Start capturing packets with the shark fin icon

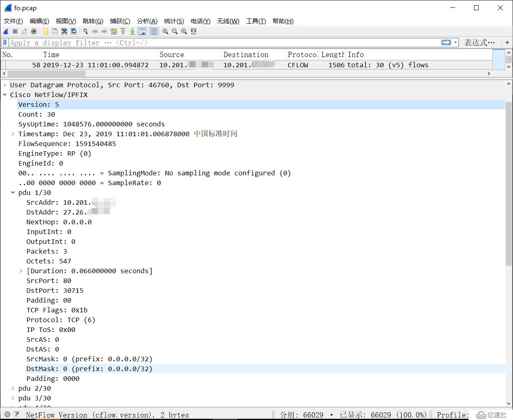click(6, 31)
